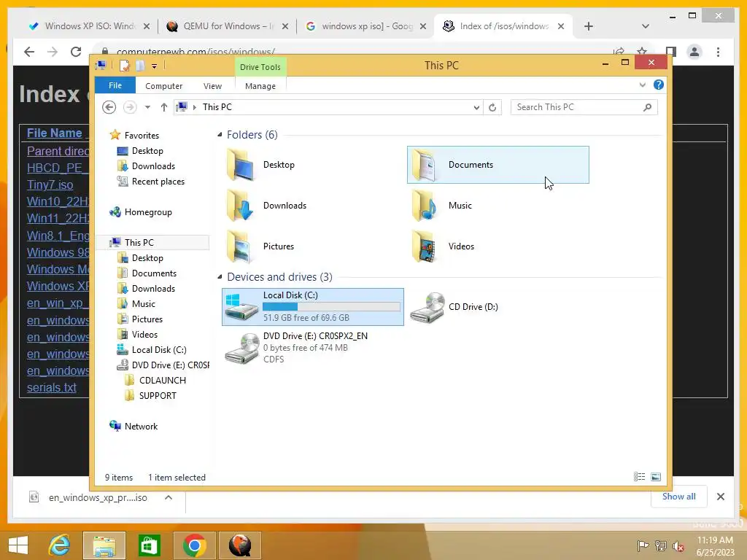Image resolution: width=747 pixels, height=560 pixels.
Task: Open Google Chrome taskbar icon
Action: (x=194, y=545)
